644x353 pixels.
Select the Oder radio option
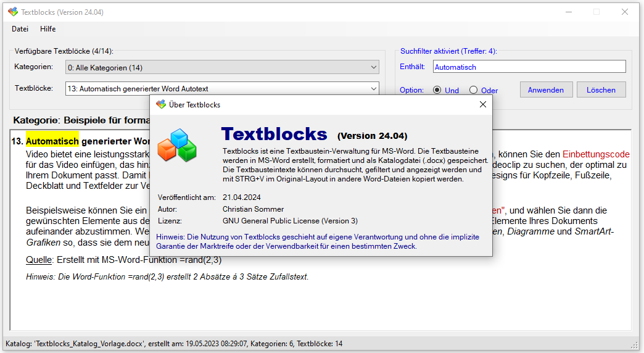484,90
